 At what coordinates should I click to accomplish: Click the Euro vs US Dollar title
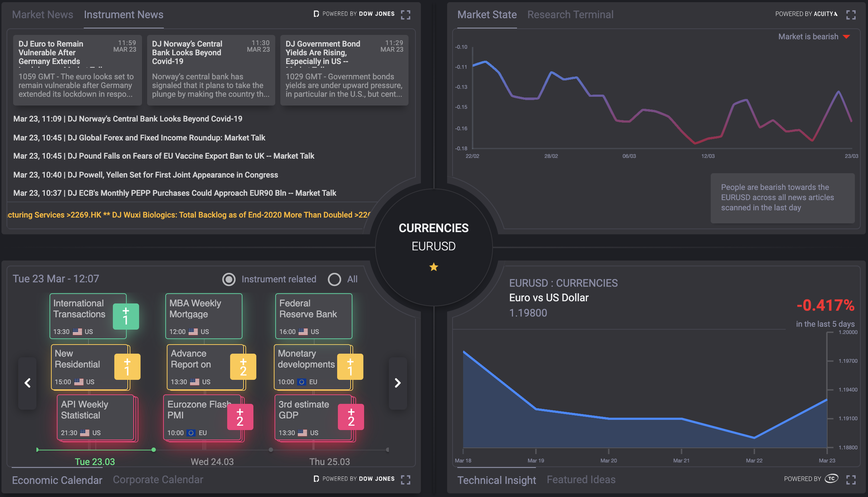coord(549,298)
